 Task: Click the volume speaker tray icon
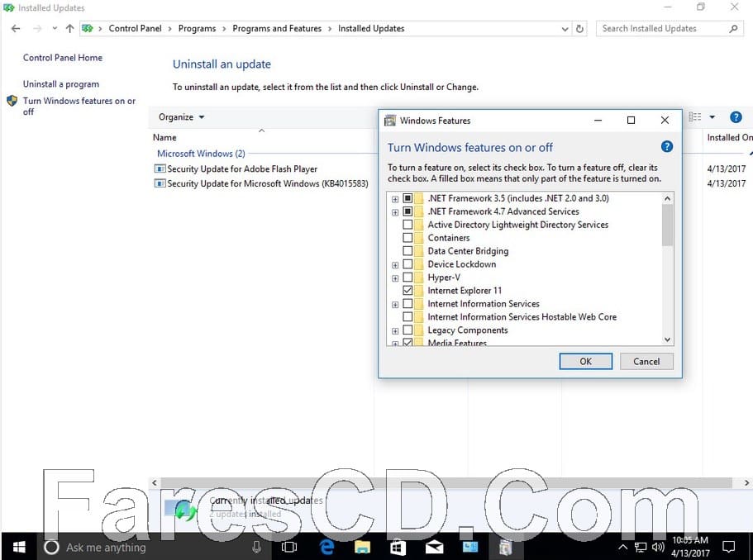click(x=658, y=547)
